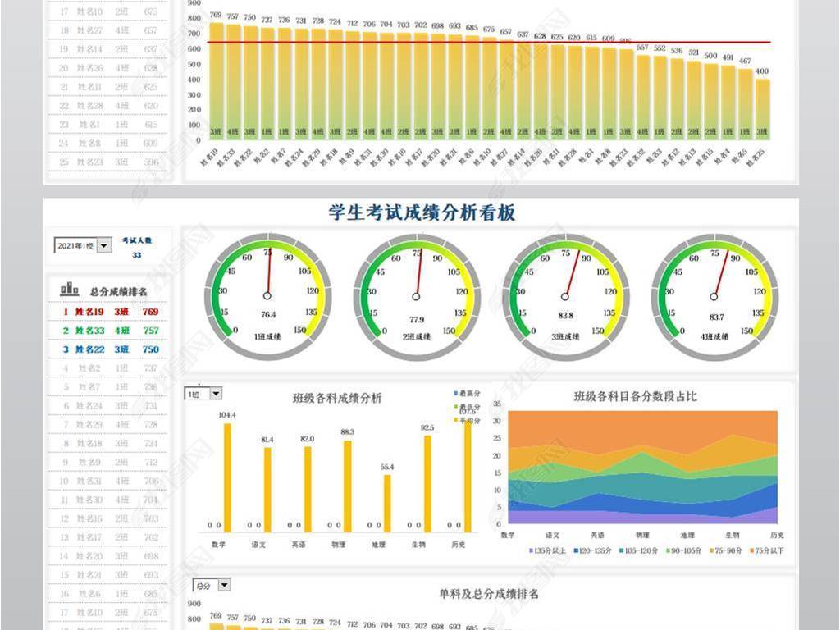This screenshot has width=840, height=630.
Task: Click the data label 536 on ranking chart
Action: click(x=677, y=50)
